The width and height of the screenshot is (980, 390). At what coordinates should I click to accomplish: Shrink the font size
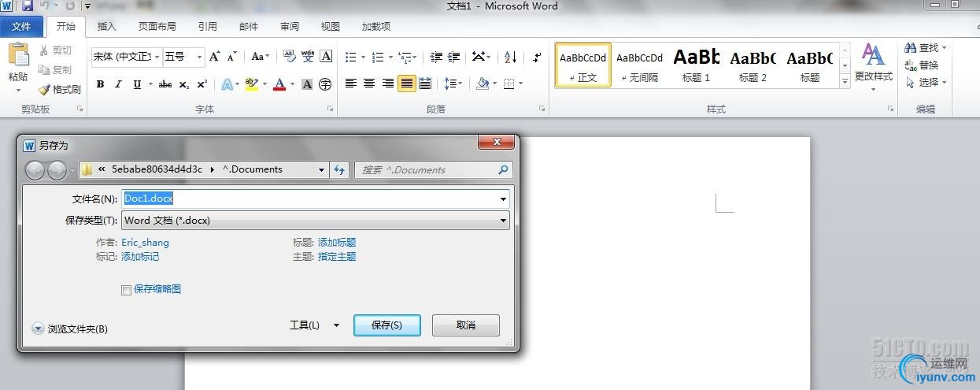point(231,57)
